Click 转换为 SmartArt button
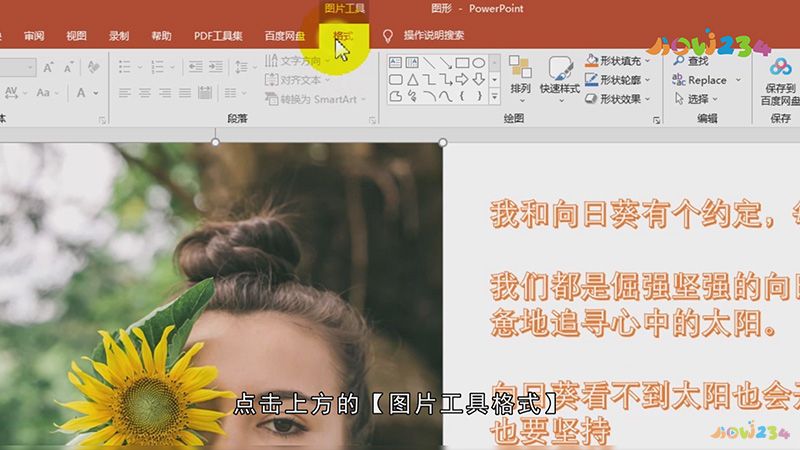800x450 pixels. (316, 99)
